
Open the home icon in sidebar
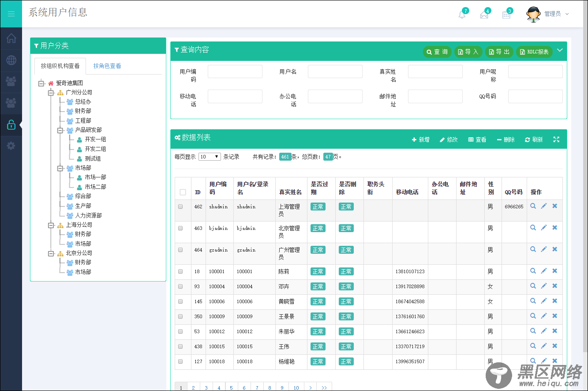11,38
